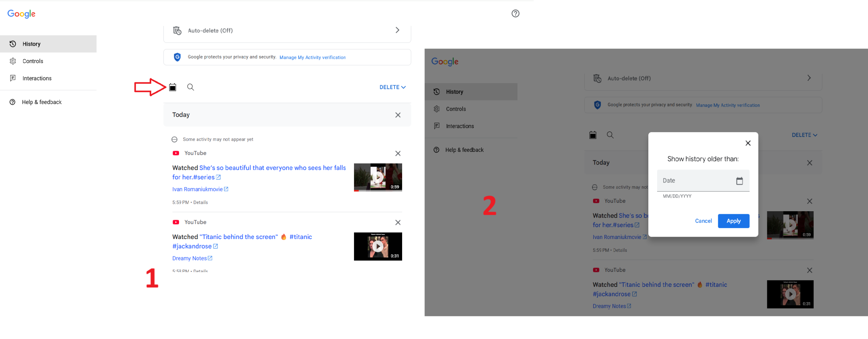Dismiss the Today activity group
The height and width of the screenshot is (339, 868).
[x=398, y=115]
